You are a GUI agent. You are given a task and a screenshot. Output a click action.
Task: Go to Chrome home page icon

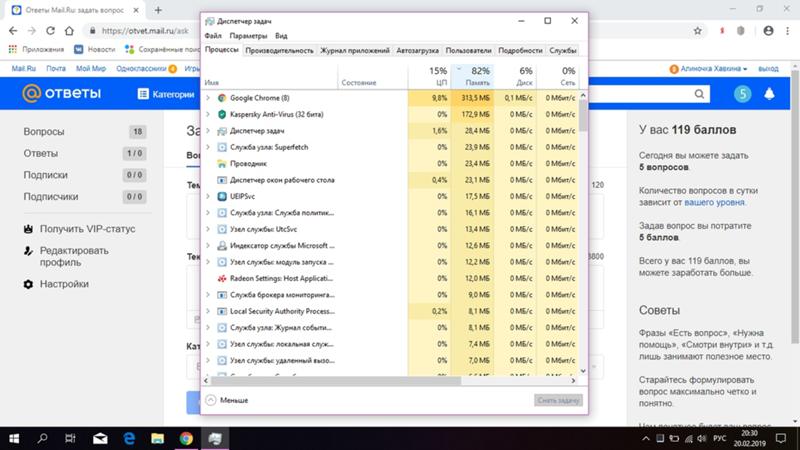point(69,31)
